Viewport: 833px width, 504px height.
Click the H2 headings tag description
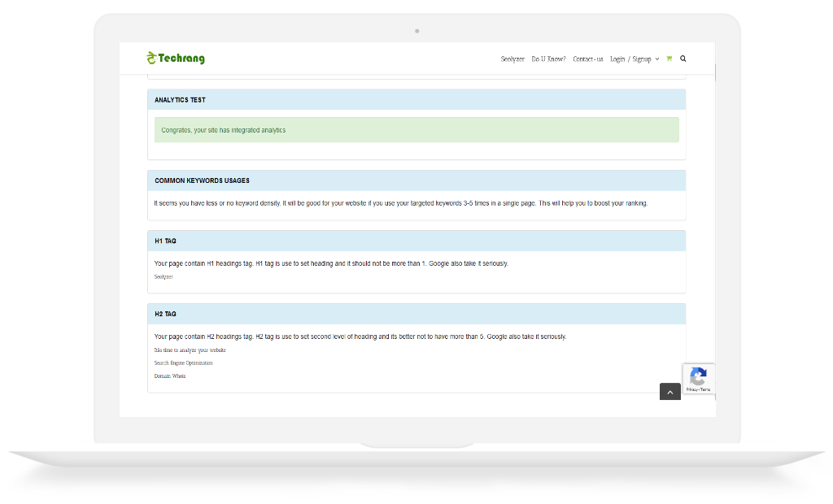(x=360, y=337)
